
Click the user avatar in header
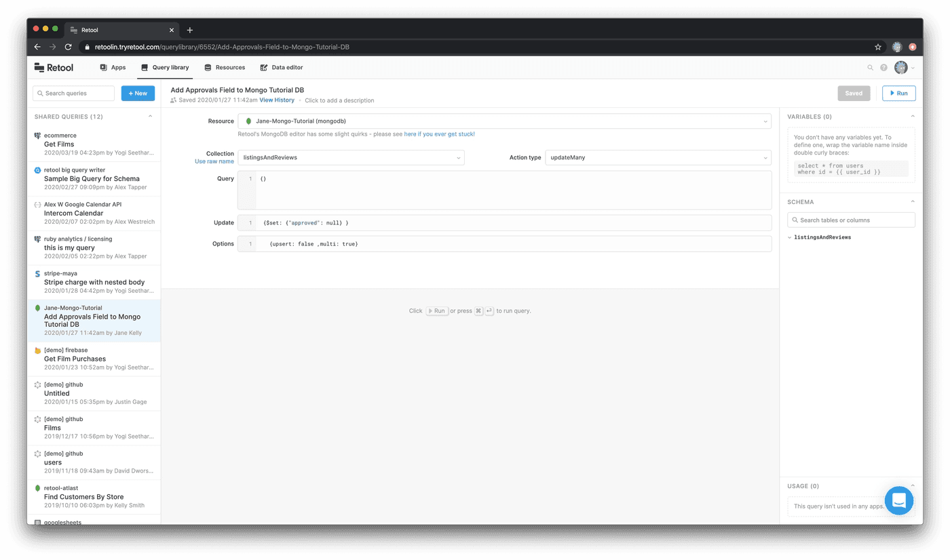900,67
